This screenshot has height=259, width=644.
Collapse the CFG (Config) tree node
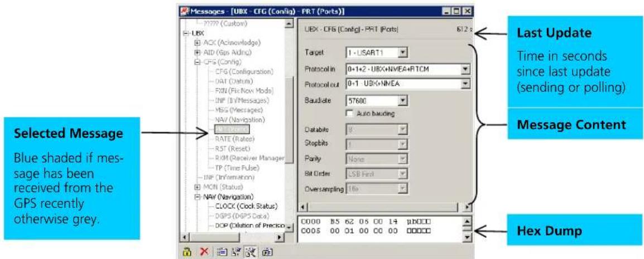pos(197,62)
